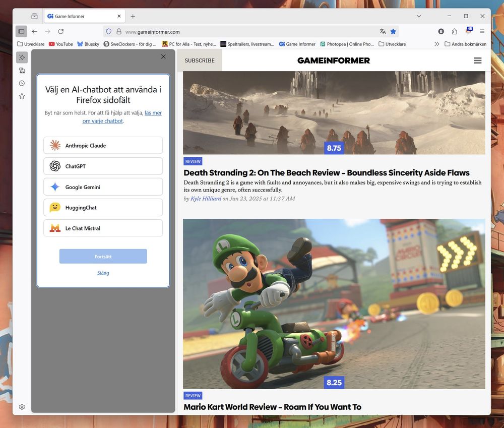Choose Anthropic Claude chatbot

pyautogui.click(x=103, y=145)
